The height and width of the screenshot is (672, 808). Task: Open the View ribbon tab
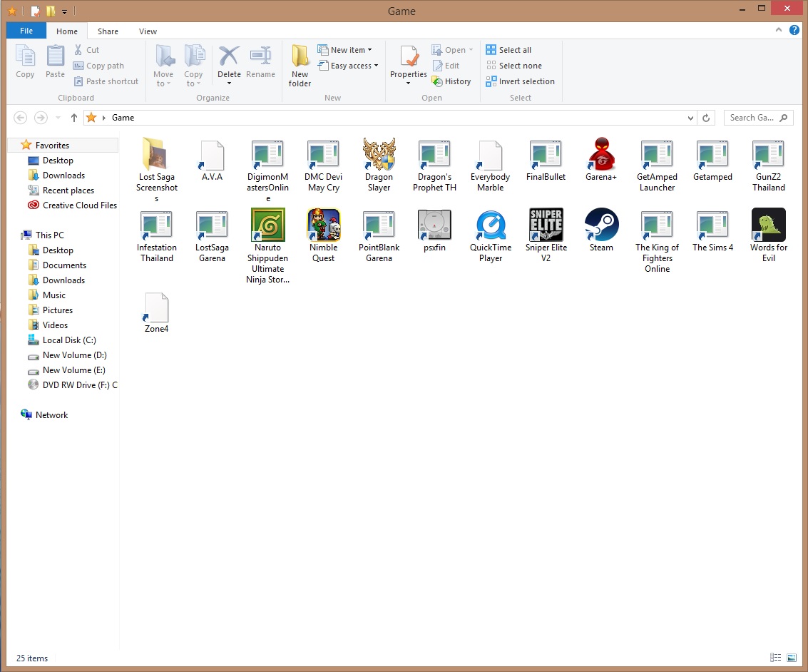click(148, 31)
